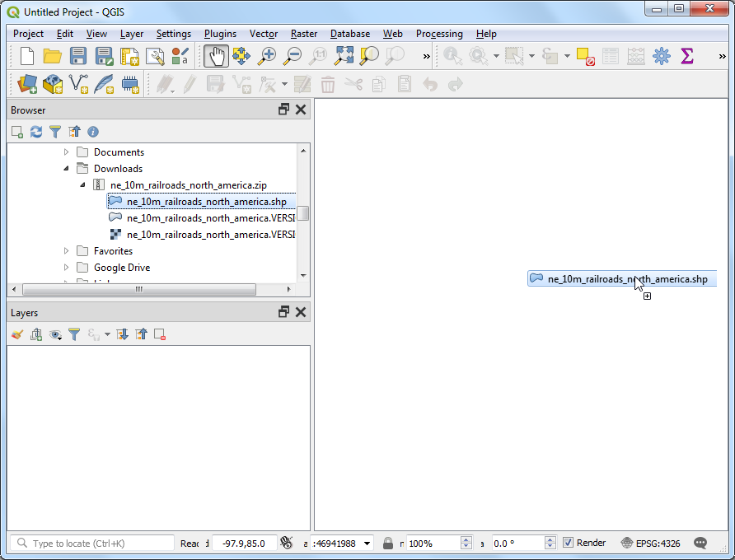Toggle the scale lock icon in status bar
This screenshot has height=560, width=735.
[x=387, y=544]
